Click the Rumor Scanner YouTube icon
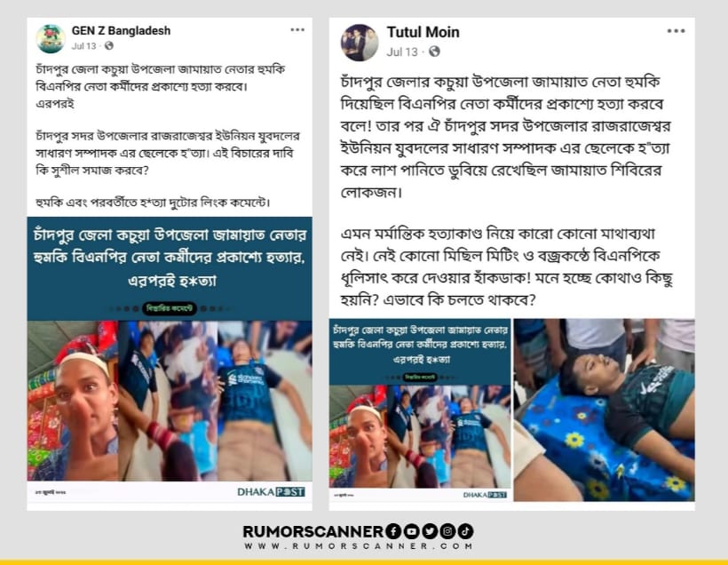The height and width of the screenshot is (565, 728). (x=411, y=531)
